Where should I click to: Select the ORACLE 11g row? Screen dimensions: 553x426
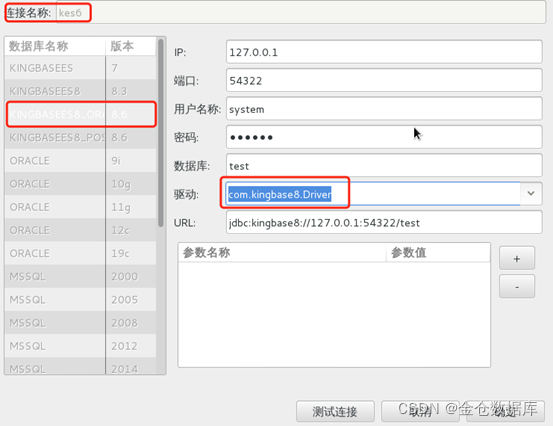click(x=80, y=207)
